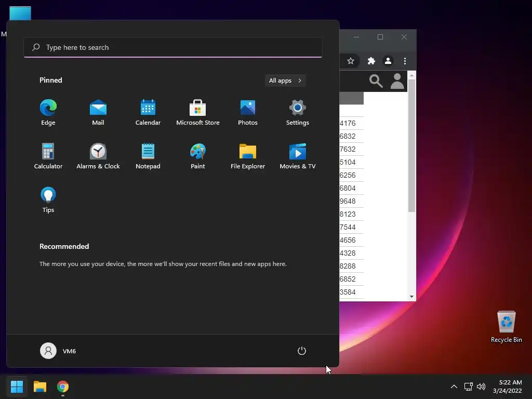The image size is (532, 399).
Task: Launch Movies & TV
Action: 298,156
